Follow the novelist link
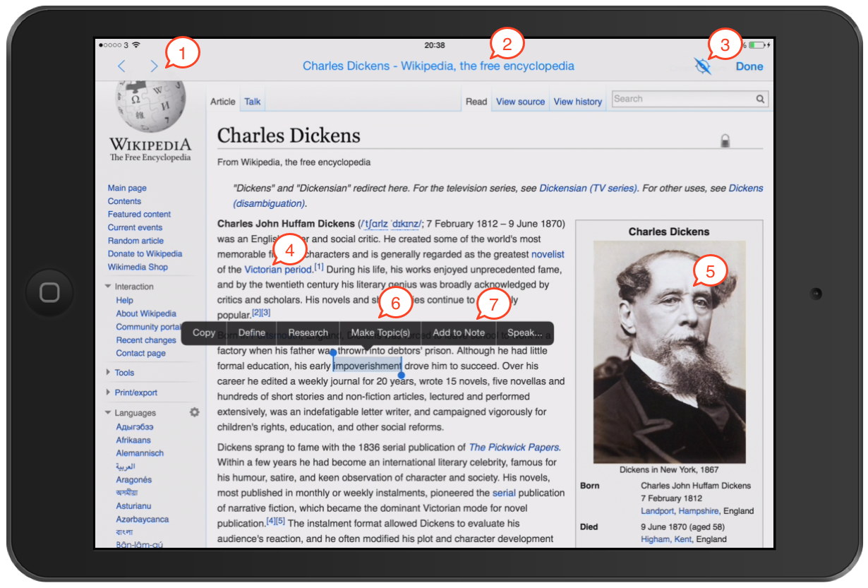Image resolution: width=868 pixels, height=588 pixels. (548, 254)
